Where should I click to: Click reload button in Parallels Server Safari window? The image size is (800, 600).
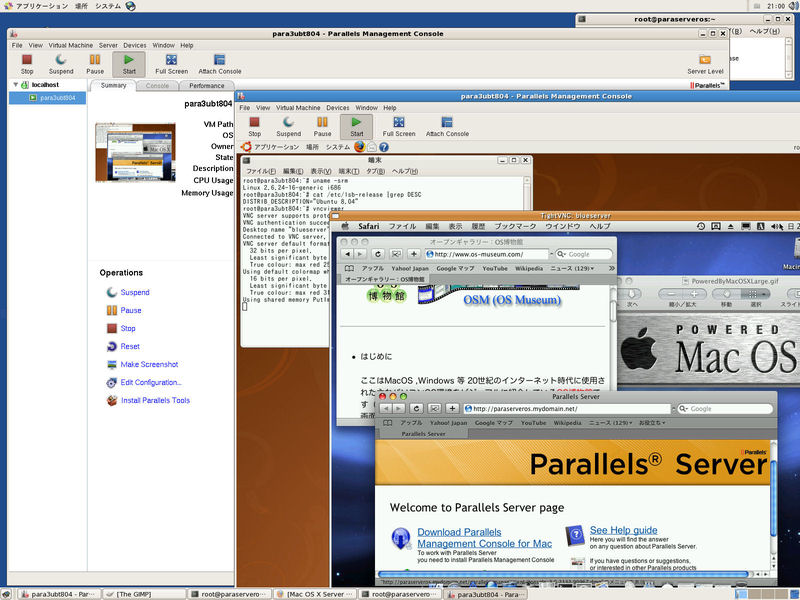(416, 409)
